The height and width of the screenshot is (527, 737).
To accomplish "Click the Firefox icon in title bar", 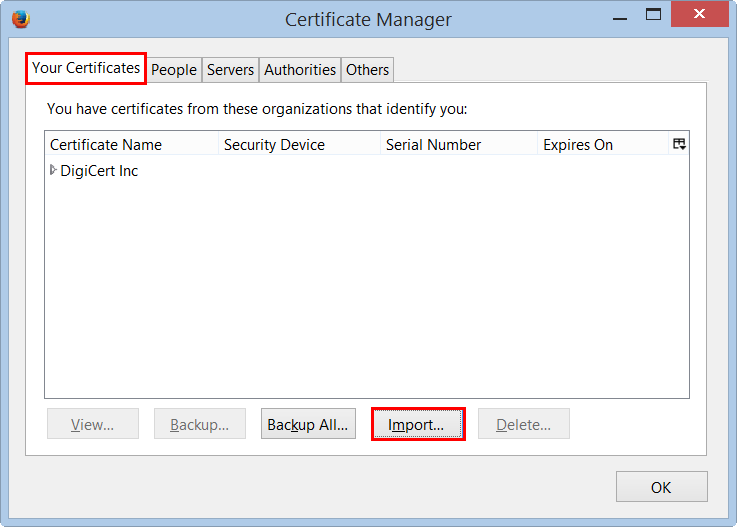I will 20,19.
